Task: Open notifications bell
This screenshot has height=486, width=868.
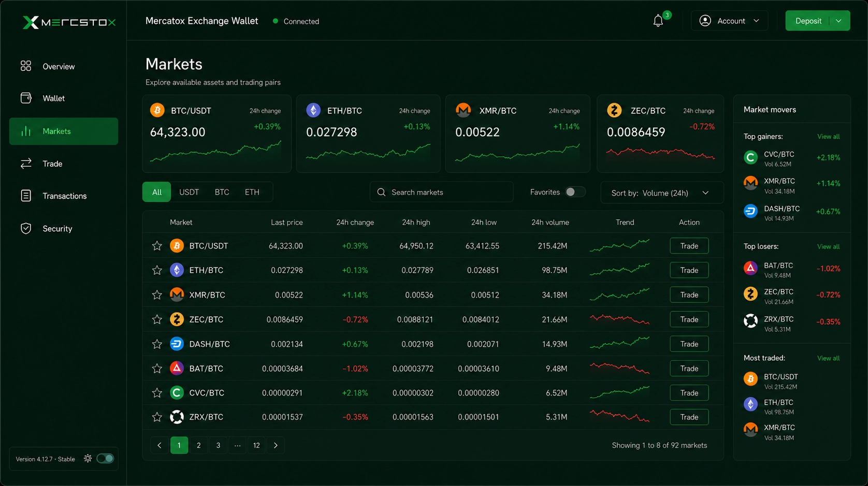Action: (x=658, y=21)
